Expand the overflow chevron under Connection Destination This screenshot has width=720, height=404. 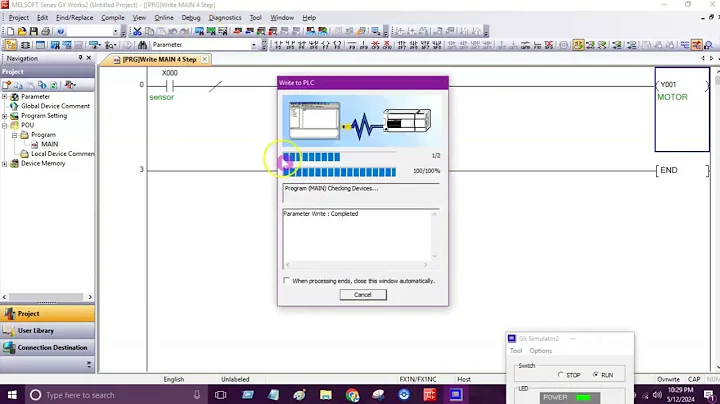[x=89, y=365]
